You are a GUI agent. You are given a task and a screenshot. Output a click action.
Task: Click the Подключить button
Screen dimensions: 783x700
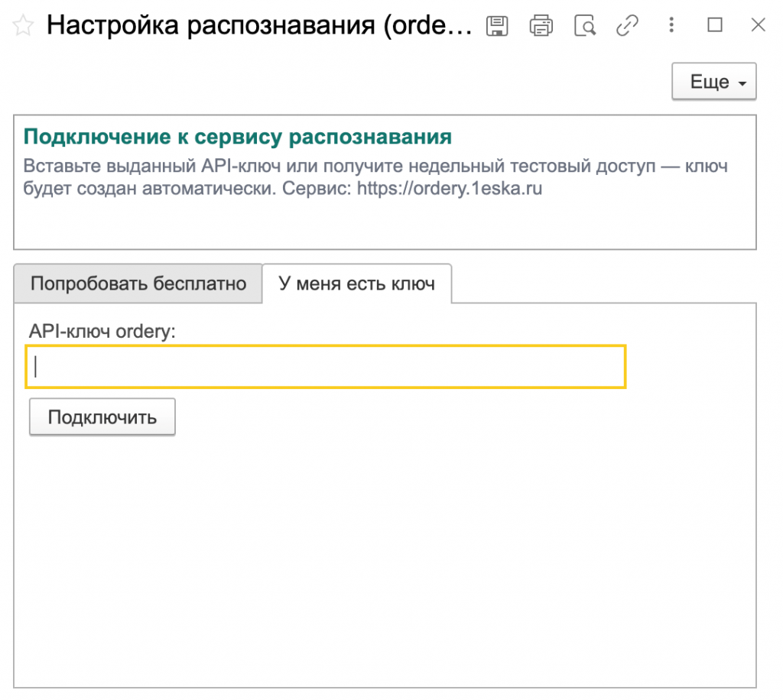click(102, 416)
